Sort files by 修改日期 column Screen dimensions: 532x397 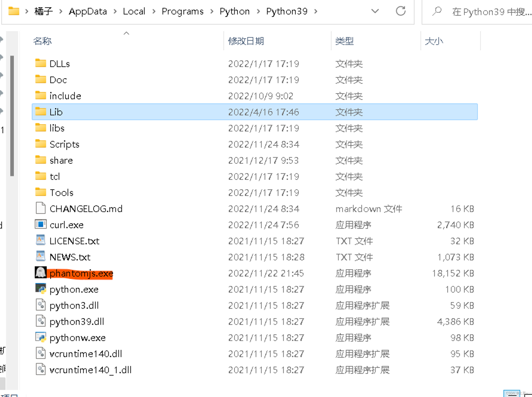[246, 41]
